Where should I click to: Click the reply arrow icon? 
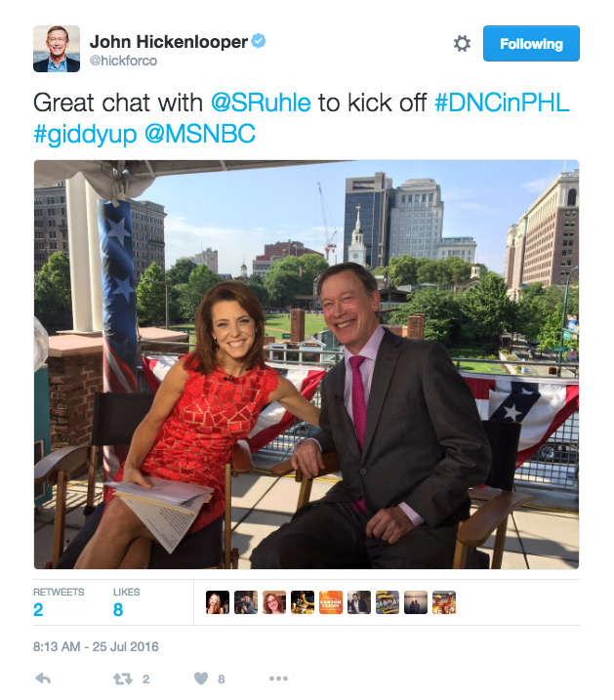(43, 679)
